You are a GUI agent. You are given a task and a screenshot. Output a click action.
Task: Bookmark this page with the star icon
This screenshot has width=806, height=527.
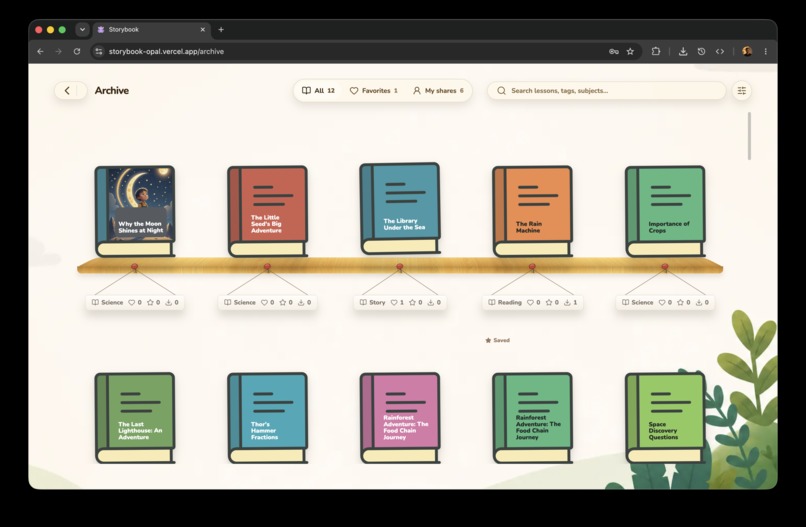pos(630,51)
